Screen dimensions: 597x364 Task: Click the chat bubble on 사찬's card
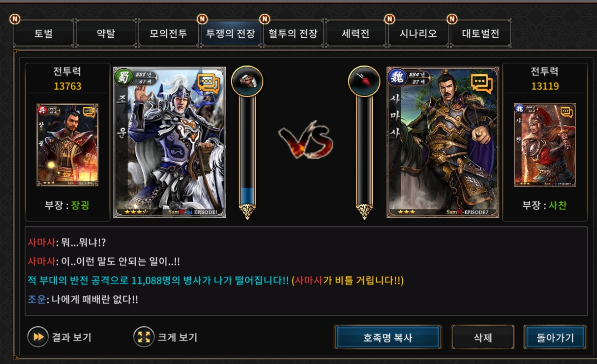coord(566,112)
